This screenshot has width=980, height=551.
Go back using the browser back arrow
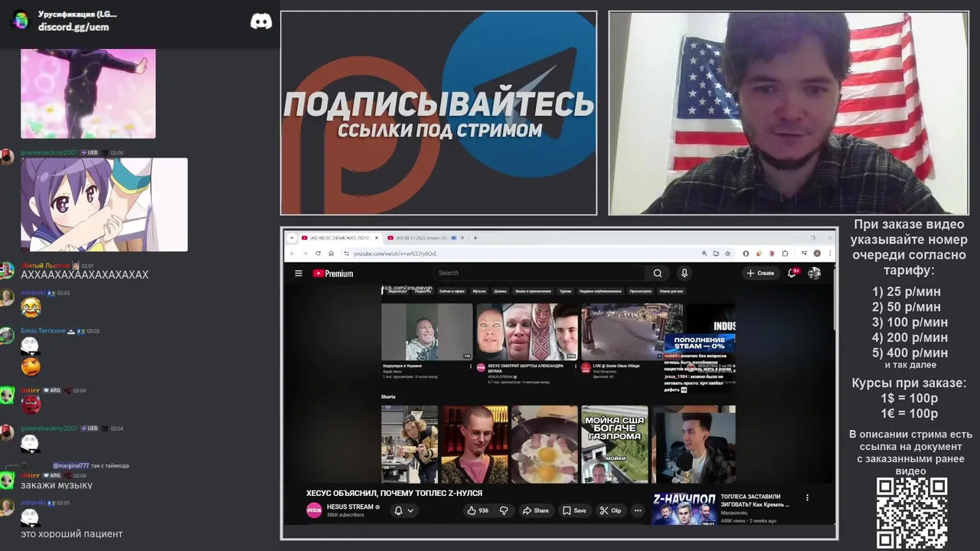click(x=292, y=253)
